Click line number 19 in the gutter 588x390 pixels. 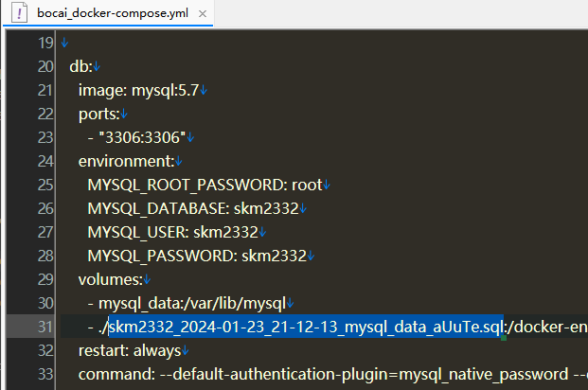coord(45,43)
